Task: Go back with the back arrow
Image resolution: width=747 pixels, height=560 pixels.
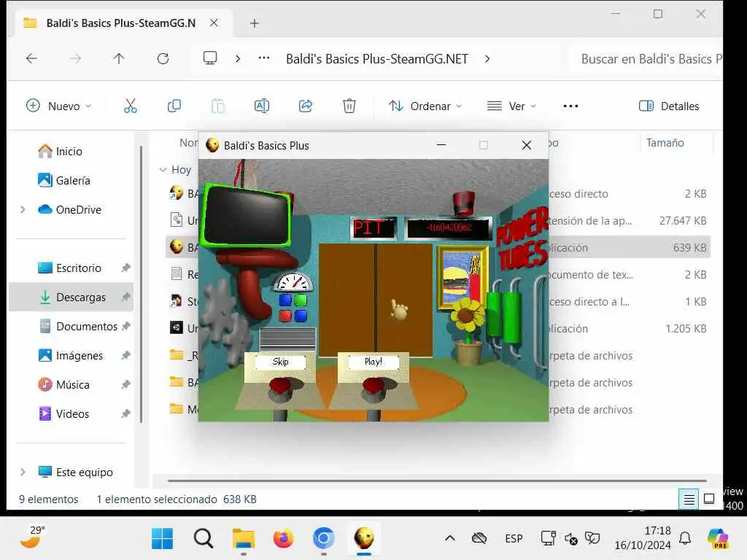Action: pos(31,58)
